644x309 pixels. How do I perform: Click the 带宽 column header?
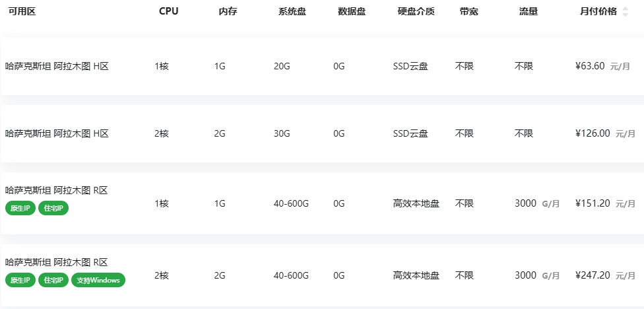pos(468,11)
